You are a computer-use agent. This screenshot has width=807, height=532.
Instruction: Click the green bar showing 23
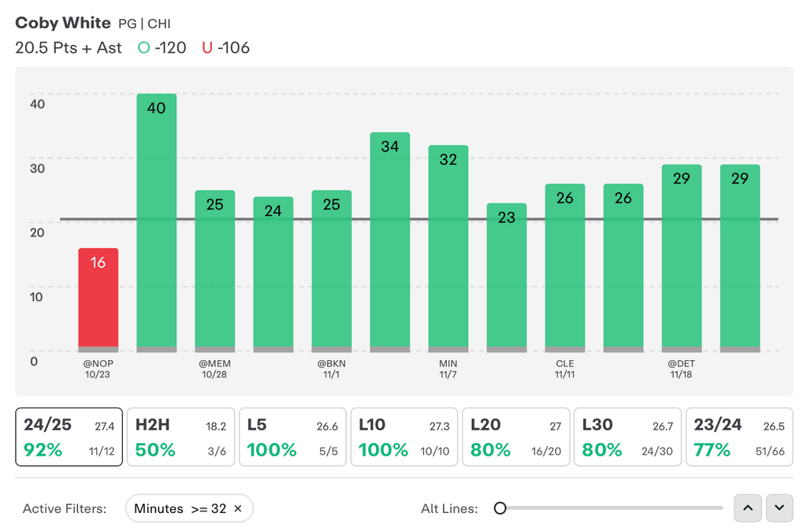pos(507,277)
